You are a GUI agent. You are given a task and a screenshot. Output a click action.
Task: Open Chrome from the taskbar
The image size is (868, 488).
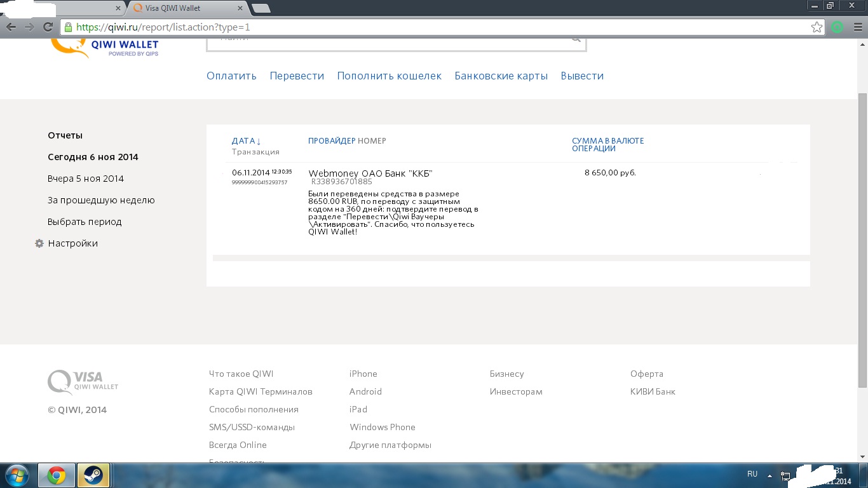click(57, 475)
